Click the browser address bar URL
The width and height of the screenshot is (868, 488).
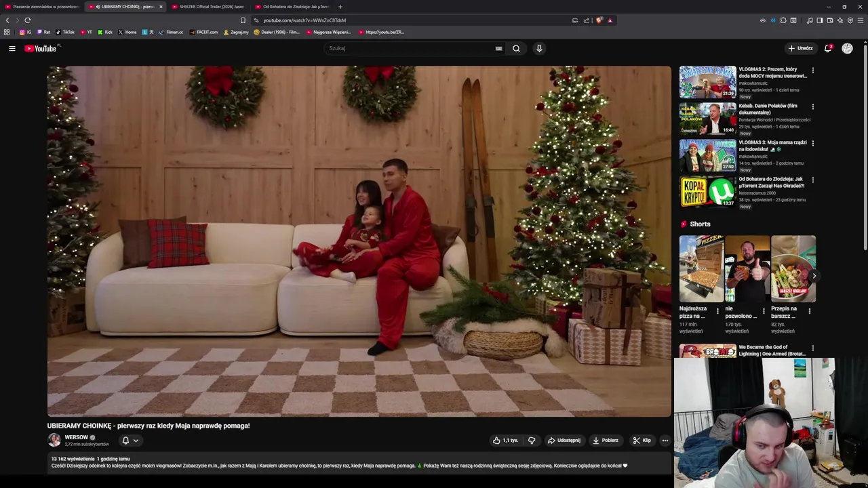[304, 20]
